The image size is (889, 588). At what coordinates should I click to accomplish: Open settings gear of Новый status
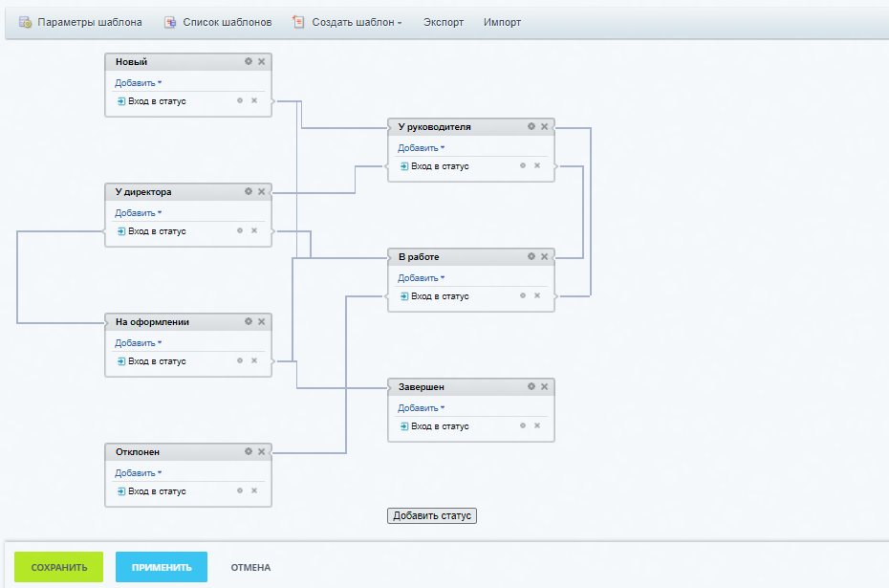coord(249,61)
